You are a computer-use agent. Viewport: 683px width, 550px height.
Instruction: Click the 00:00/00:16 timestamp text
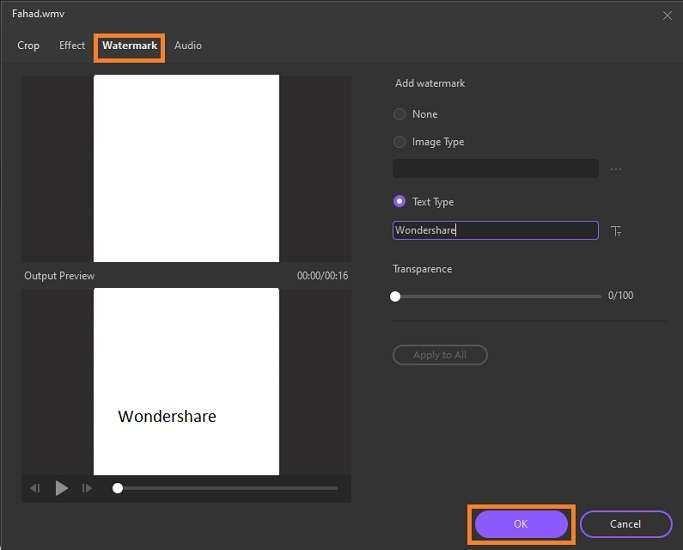[323, 276]
